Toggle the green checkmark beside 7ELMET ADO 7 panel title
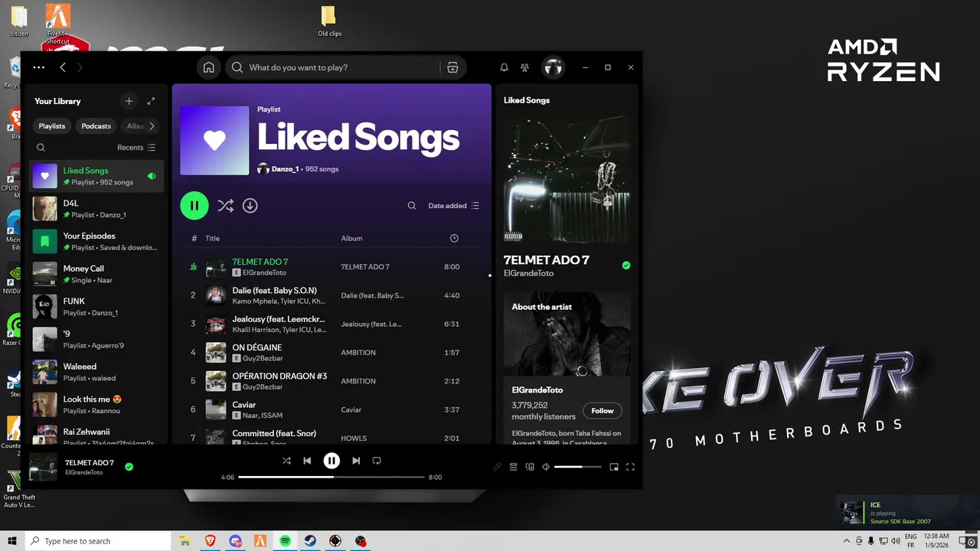This screenshot has width=980, height=551. pyautogui.click(x=626, y=266)
